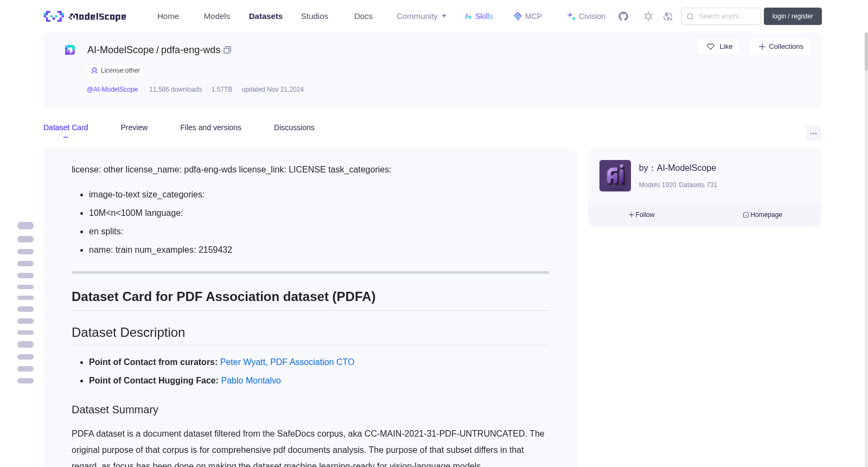This screenshot has height=467, width=868.
Task: Switch site language with the translate icon
Action: [x=668, y=16]
